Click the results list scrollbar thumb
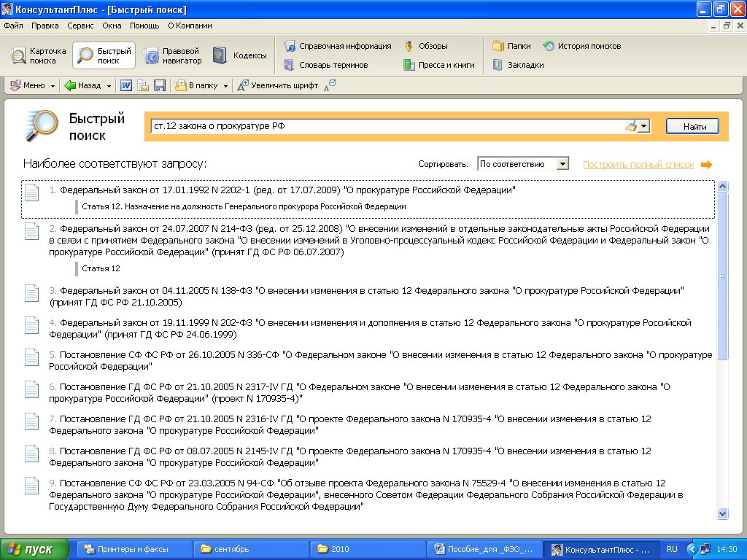The width and height of the screenshot is (747, 560). pos(722,276)
